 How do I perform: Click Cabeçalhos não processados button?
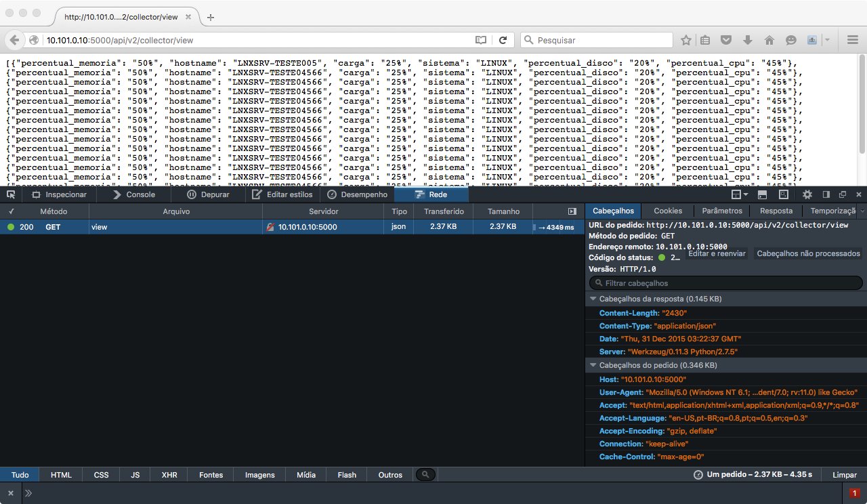click(x=808, y=253)
